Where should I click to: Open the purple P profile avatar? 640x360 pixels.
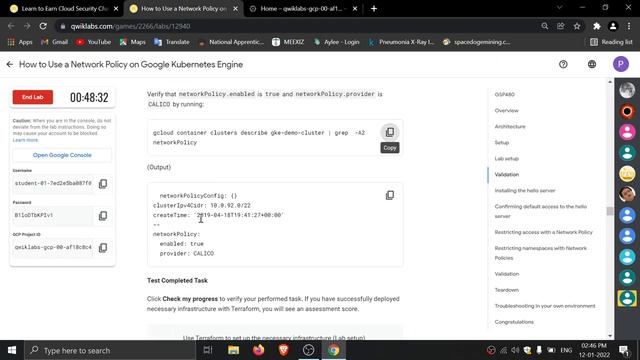(621, 64)
